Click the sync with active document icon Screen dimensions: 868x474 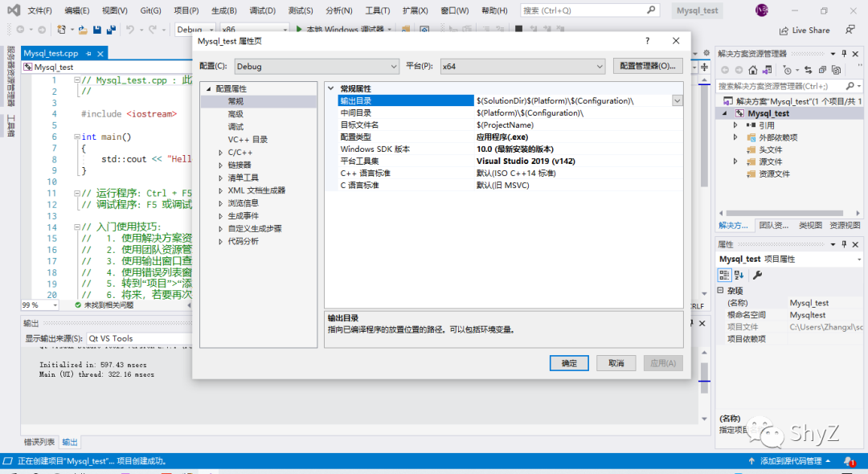click(x=809, y=70)
